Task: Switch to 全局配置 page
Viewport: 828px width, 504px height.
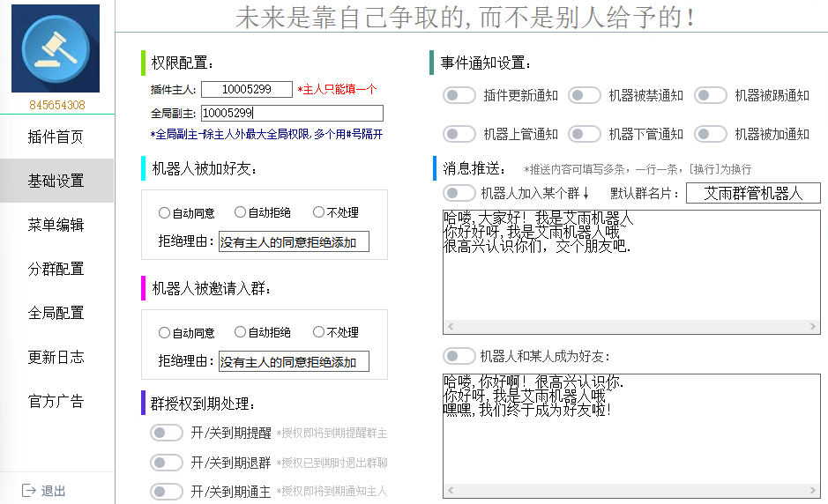Action: [x=56, y=313]
